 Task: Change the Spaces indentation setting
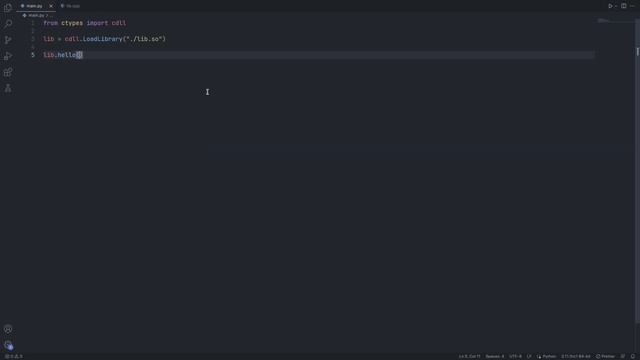pos(495,356)
